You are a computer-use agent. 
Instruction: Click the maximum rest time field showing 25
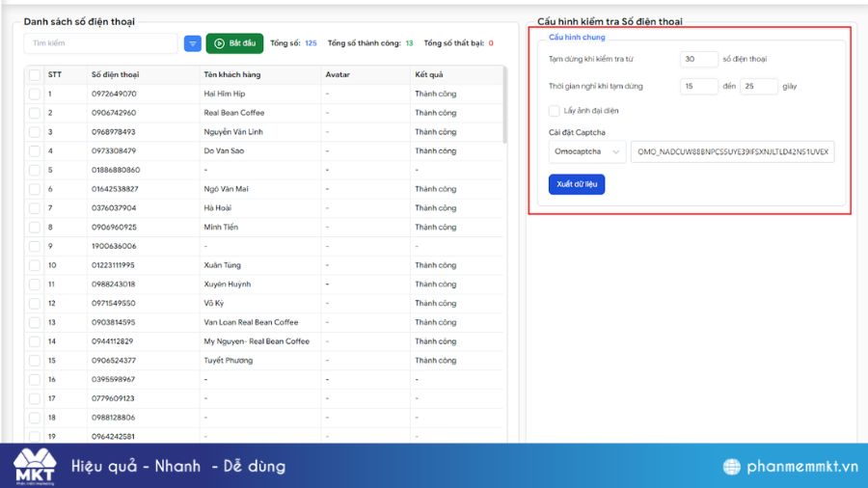759,86
